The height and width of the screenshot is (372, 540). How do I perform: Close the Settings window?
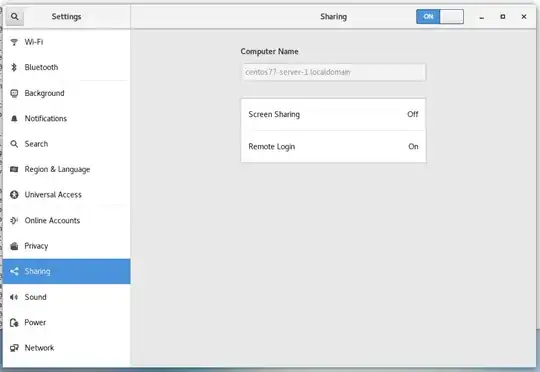524,17
